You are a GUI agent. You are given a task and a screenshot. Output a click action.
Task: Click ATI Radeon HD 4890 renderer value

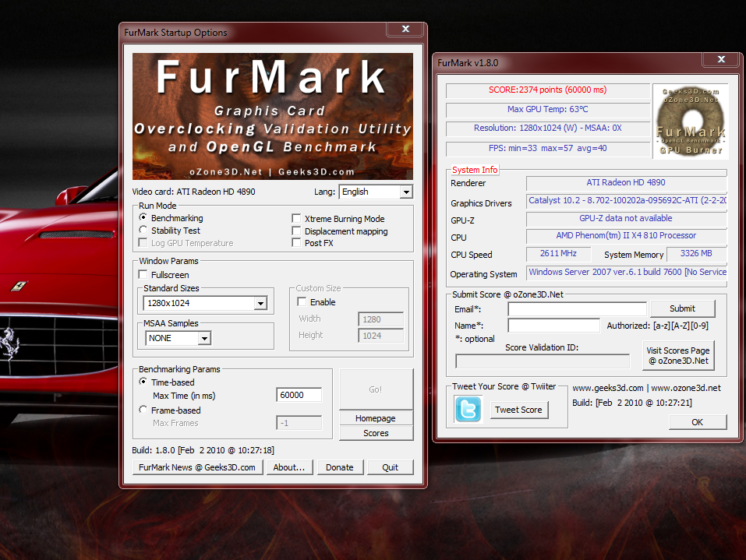(x=626, y=182)
